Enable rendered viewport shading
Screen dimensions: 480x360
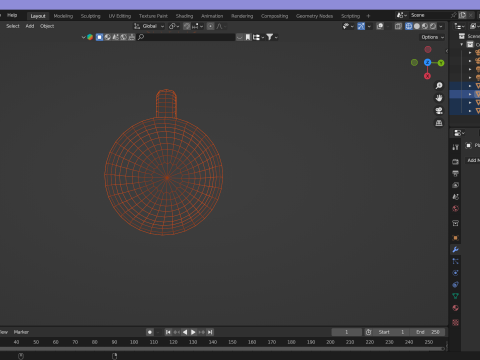tap(433, 26)
